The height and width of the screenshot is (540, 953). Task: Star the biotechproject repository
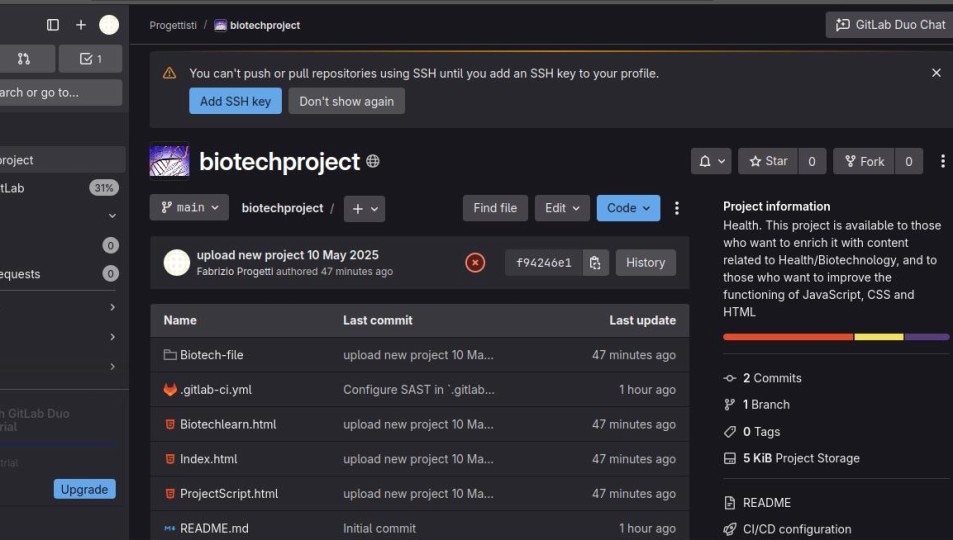click(768, 161)
